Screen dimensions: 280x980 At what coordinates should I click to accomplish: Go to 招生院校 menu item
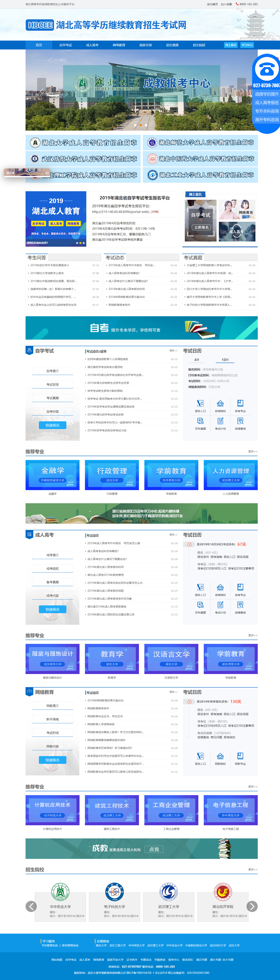point(199,45)
